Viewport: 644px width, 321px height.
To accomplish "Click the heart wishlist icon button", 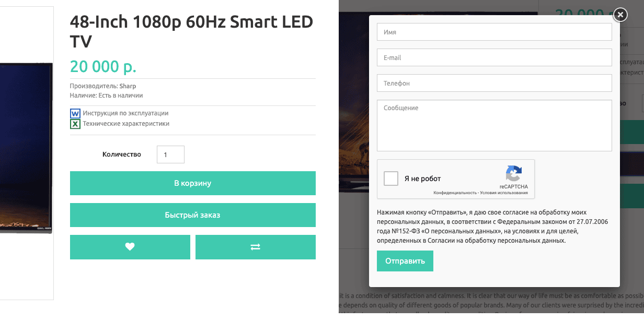I will pyautogui.click(x=130, y=247).
